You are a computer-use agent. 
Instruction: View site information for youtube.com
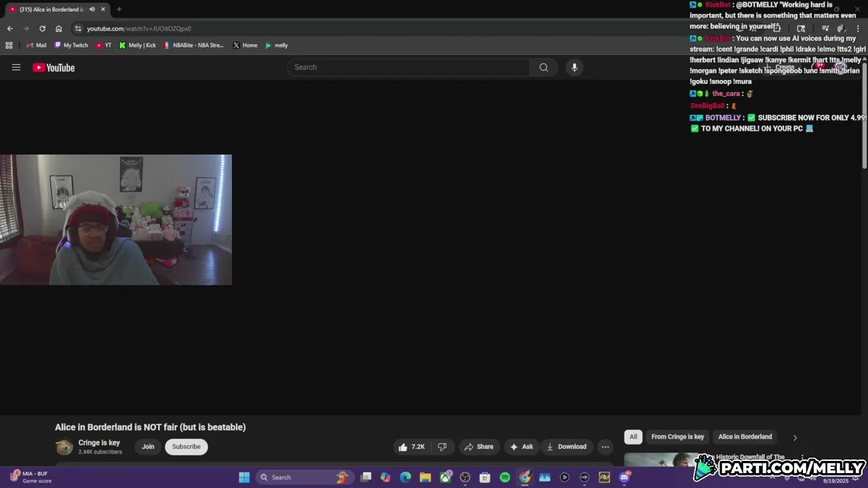click(78, 28)
